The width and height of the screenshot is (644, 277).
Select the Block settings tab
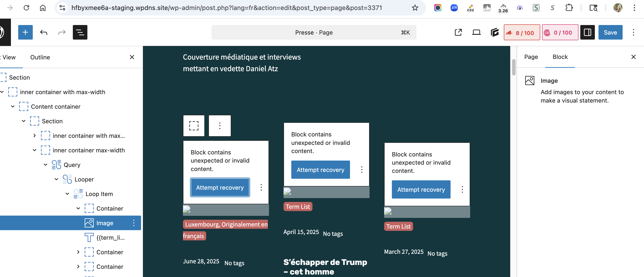coord(560,57)
